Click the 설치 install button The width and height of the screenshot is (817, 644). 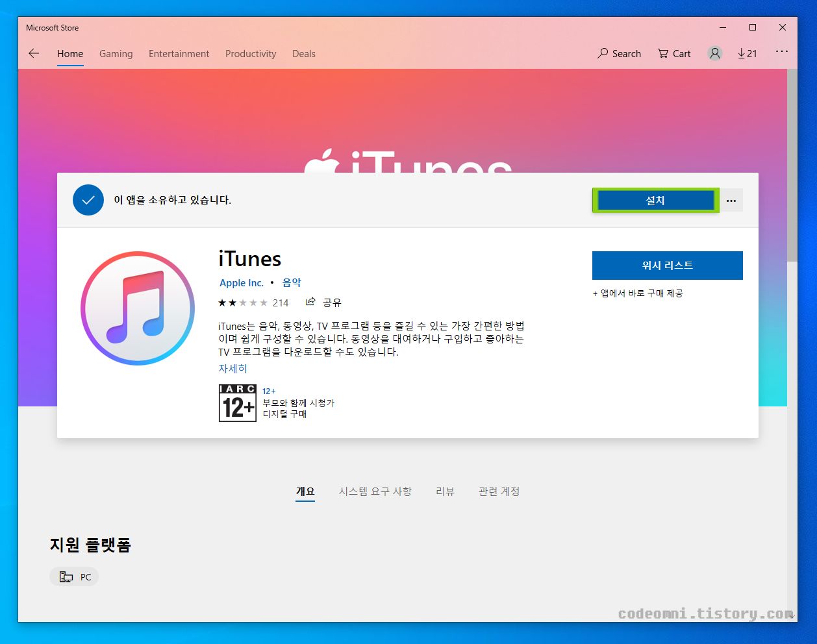tap(655, 201)
